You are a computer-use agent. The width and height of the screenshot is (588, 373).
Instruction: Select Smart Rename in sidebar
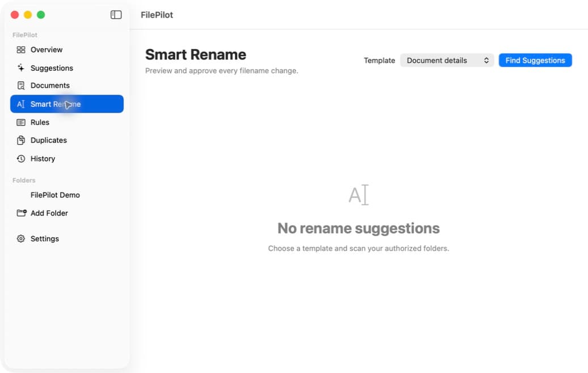tap(67, 104)
